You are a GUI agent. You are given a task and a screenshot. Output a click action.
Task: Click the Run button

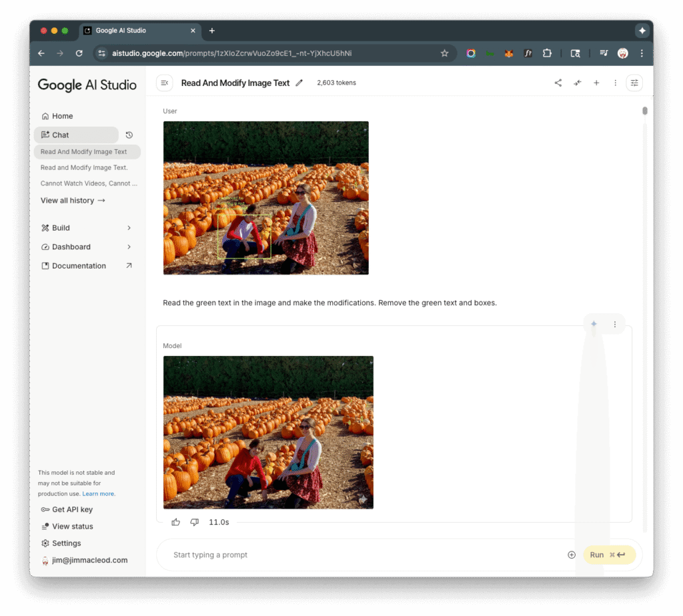[609, 555]
